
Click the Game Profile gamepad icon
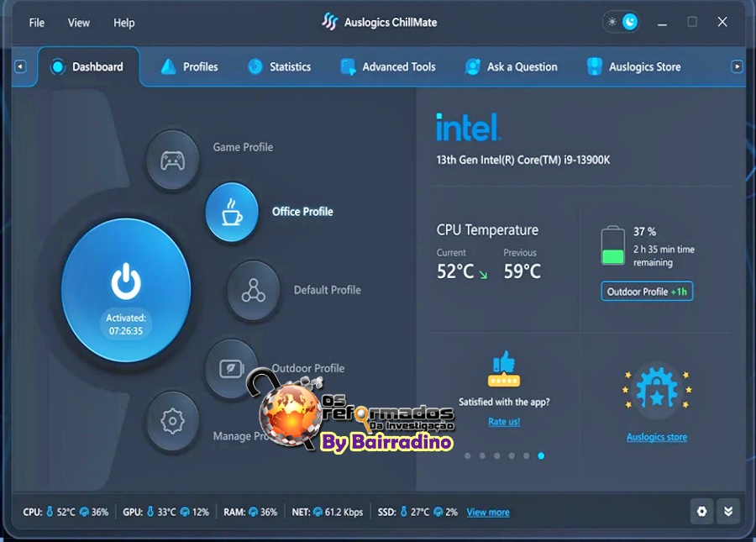(172, 160)
